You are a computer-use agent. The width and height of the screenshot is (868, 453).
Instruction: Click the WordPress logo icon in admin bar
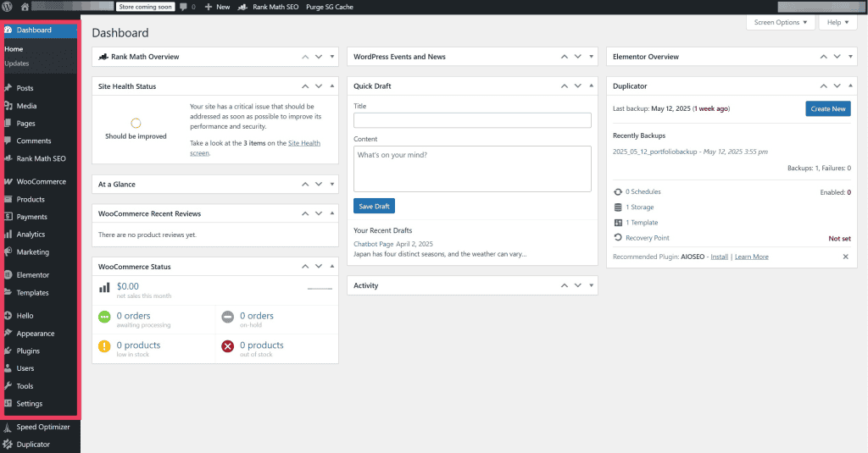point(7,7)
